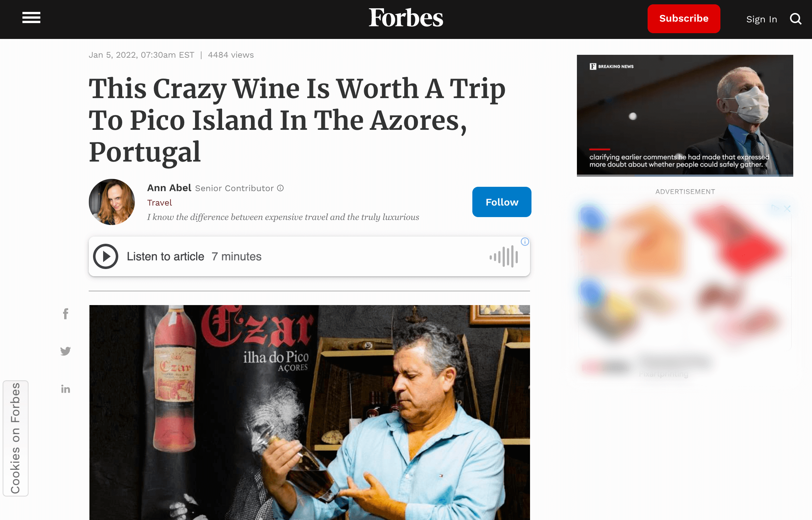Close the advertisement with the X icon
The width and height of the screenshot is (812, 520).
pos(787,208)
